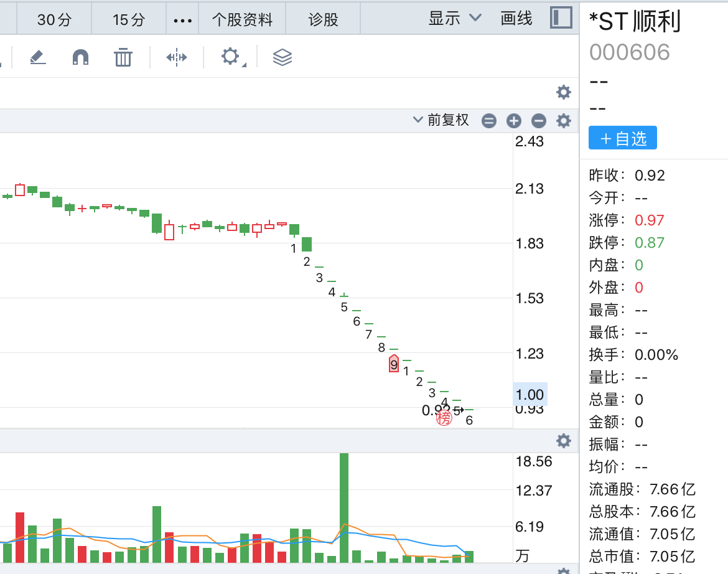Image resolution: width=728 pixels, height=574 pixels.
Task: Switch to the 15分 period tab
Action: 129,19
